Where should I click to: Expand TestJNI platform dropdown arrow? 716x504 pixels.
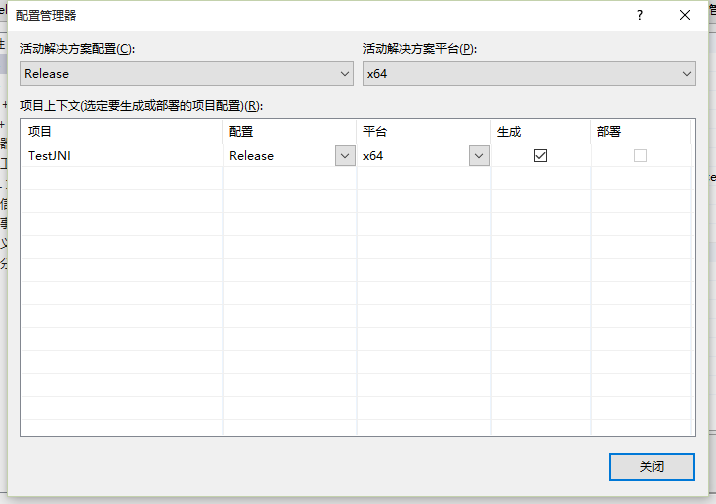pyautogui.click(x=479, y=156)
